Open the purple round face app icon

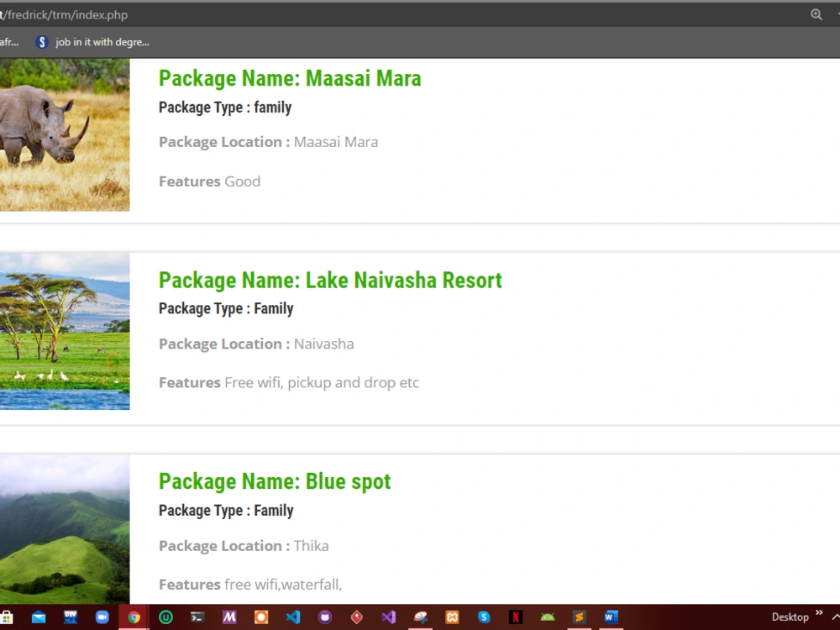coord(325,617)
